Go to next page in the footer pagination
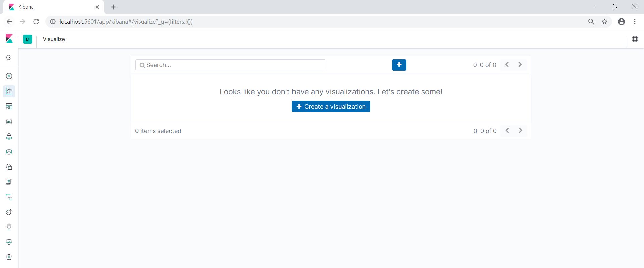The width and height of the screenshot is (644, 268). [x=520, y=131]
